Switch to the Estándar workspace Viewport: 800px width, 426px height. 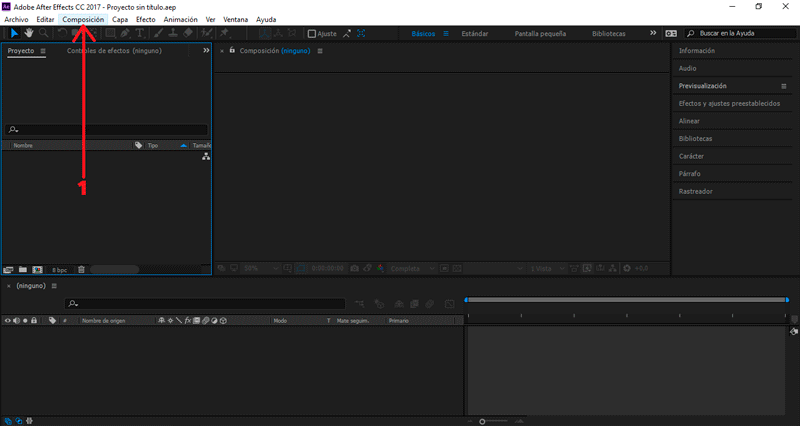pos(475,34)
